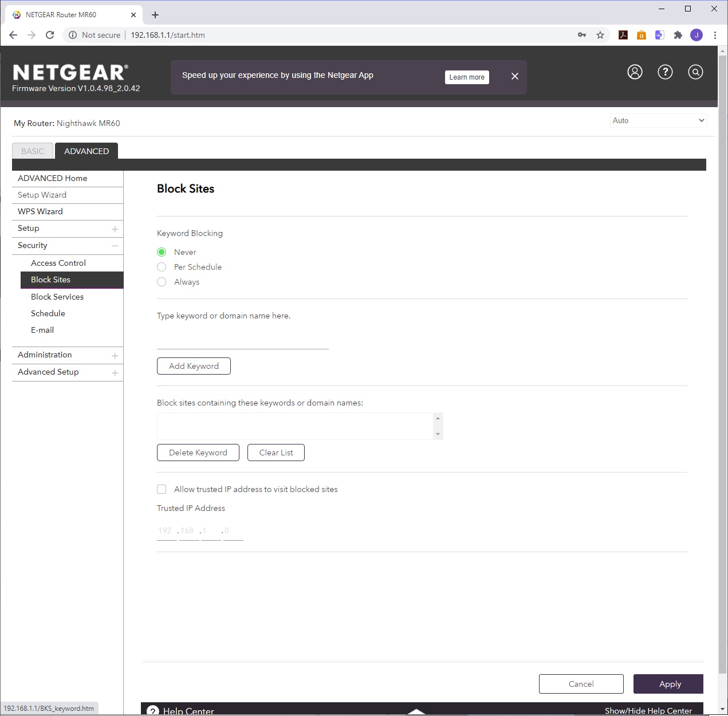The height and width of the screenshot is (716, 728).
Task: Switch to the BASIC tab
Action: tap(33, 151)
